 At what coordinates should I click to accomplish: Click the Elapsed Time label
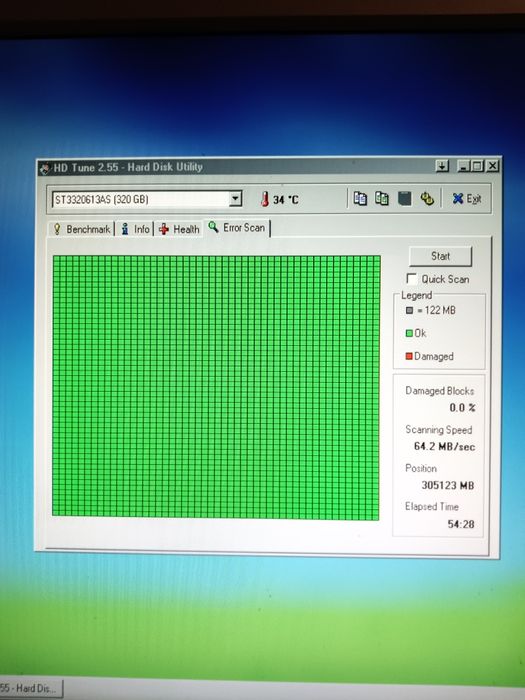[432, 507]
